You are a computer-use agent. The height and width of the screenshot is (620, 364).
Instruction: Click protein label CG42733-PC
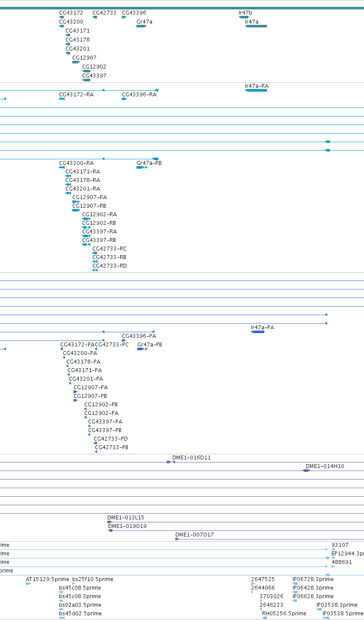tap(112, 345)
